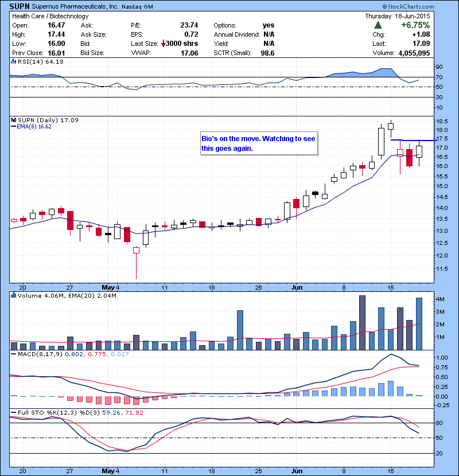Click the P/E value 23.74
This screenshot has width=459, height=476.
[x=189, y=25]
